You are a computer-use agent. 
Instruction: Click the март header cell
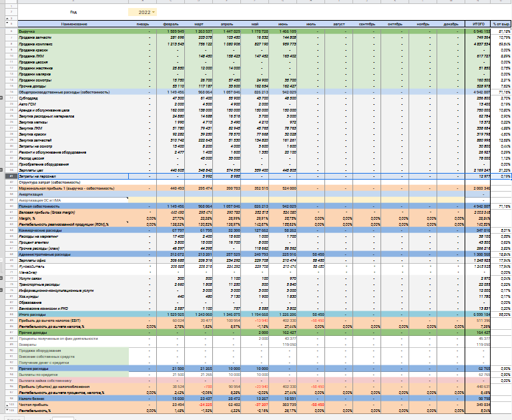point(198,24)
